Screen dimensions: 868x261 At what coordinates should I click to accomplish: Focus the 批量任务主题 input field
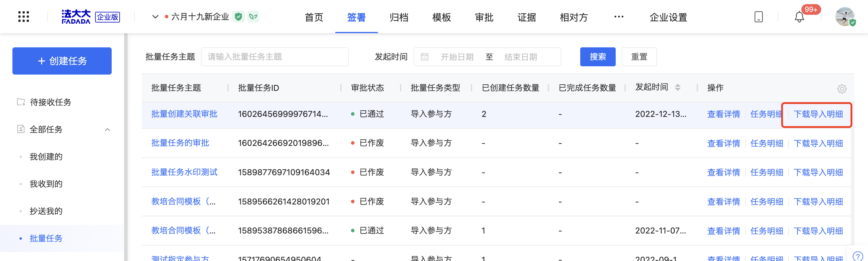[275, 57]
